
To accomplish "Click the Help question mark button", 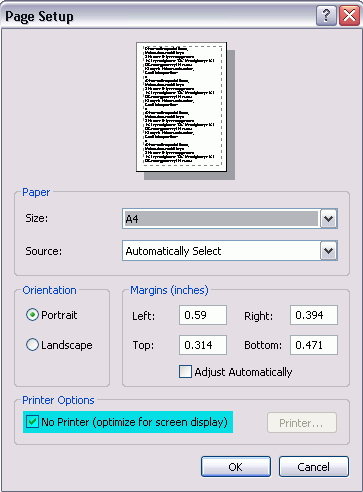I will click(326, 15).
